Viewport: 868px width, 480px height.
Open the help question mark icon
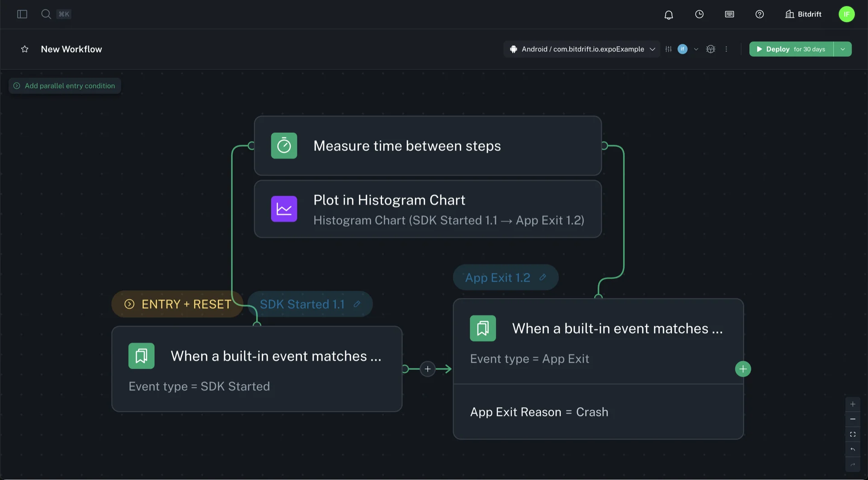pyautogui.click(x=759, y=14)
